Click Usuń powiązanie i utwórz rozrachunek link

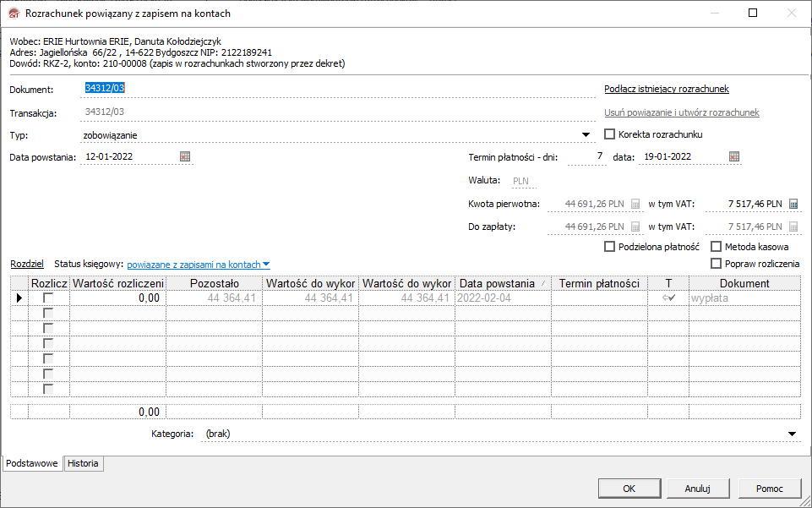coord(682,112)
